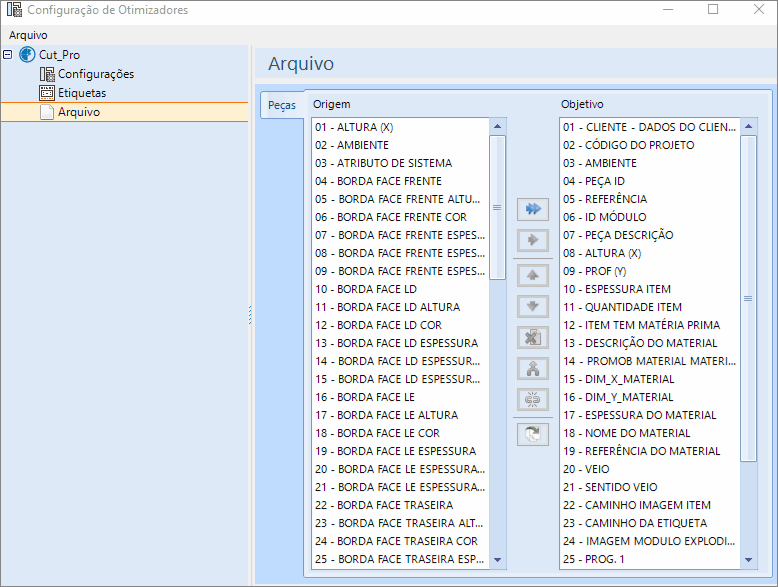778x587 pixels.
Task: Select '03 - AMBIENTE' in Objetivo list
Action: pyautogui.click(x=650, y=163)
